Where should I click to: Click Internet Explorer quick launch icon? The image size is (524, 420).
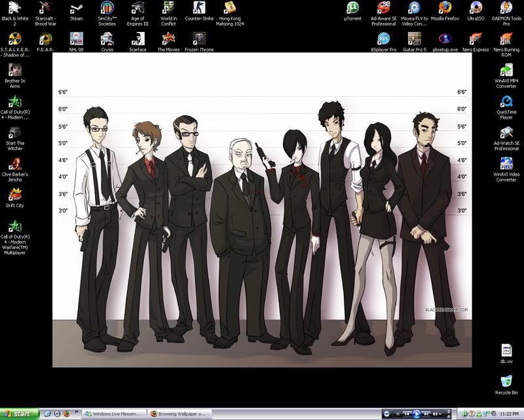pyautogui.click(x=47, y=413)
